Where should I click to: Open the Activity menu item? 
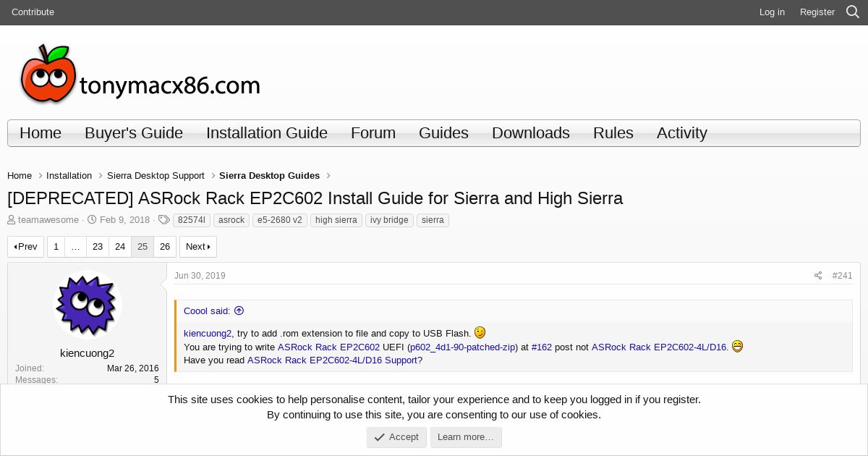(x=682, y=133)
